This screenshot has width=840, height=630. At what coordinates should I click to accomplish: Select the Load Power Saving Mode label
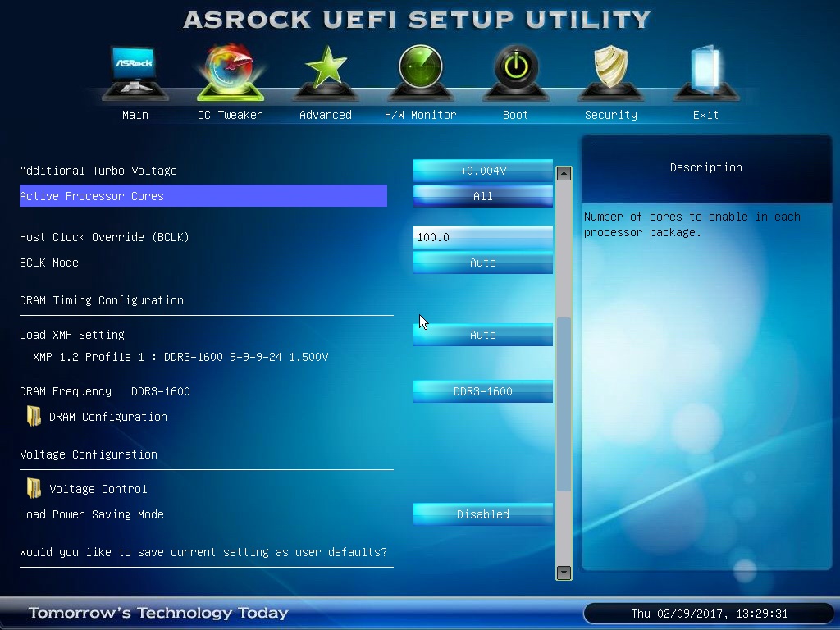(92, 514)
